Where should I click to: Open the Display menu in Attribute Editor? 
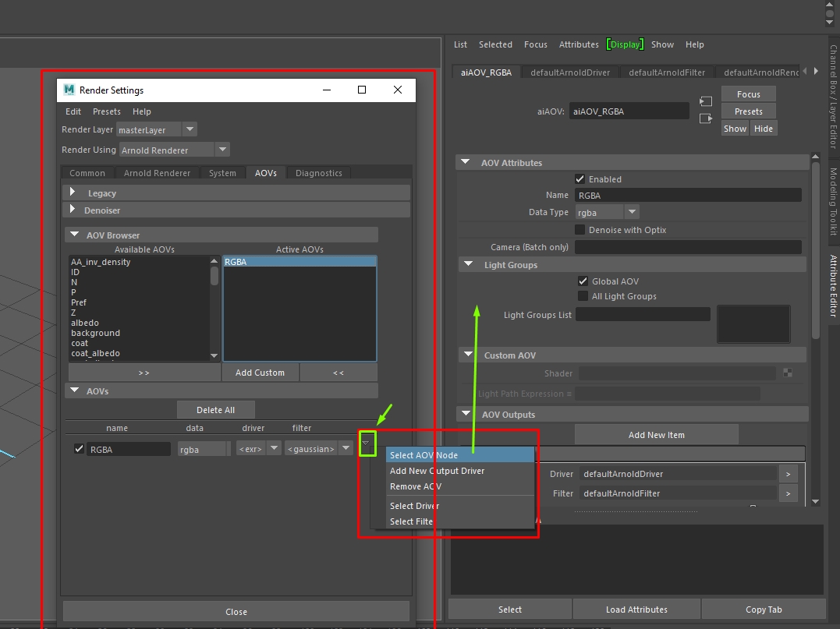pyautogui.click(x=626, y=44)
